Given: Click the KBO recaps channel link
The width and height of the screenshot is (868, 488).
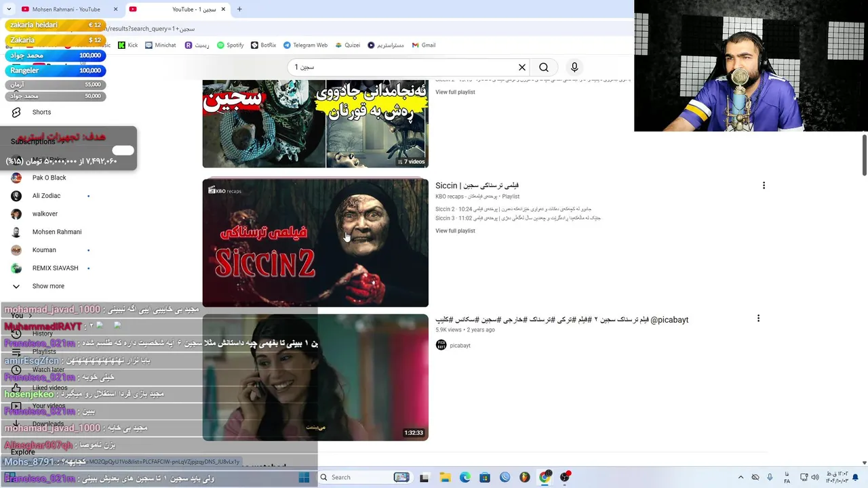Looking at the screenshot, I should (450, 197).
